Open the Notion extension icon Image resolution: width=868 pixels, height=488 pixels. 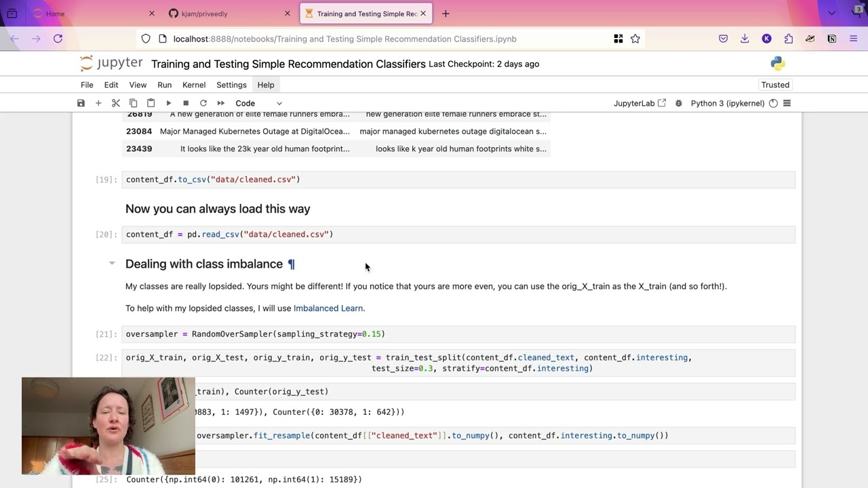click(831, 39)
